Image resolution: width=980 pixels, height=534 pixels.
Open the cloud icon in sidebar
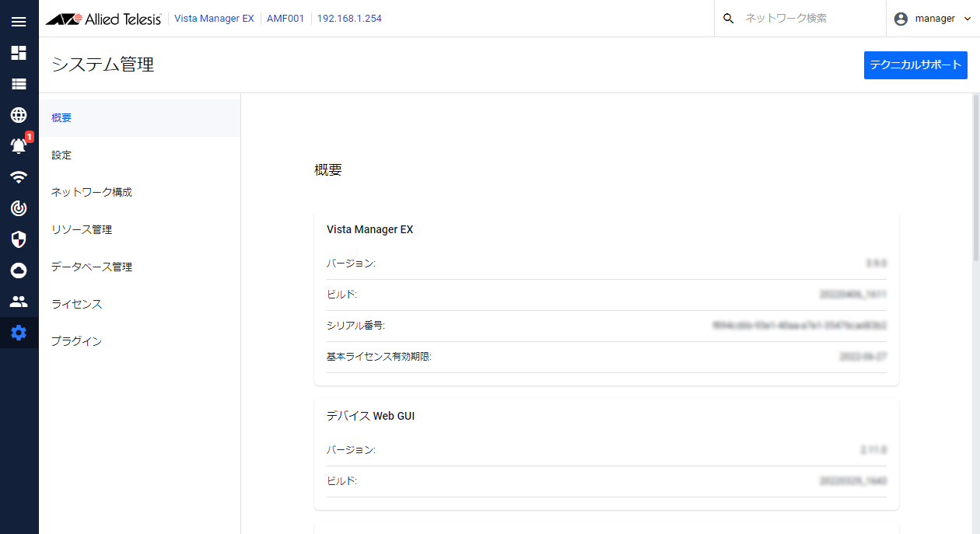click(x=19, y=270)
